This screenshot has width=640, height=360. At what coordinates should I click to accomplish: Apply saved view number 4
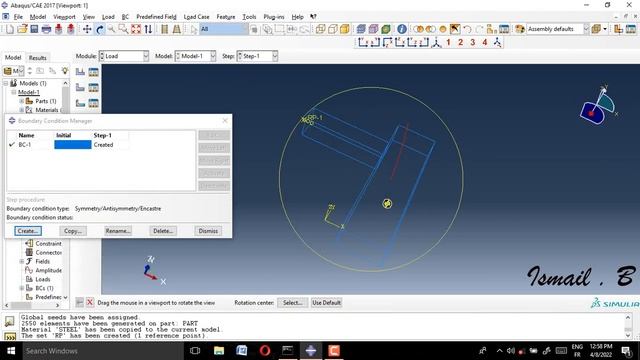pos(485,42)
